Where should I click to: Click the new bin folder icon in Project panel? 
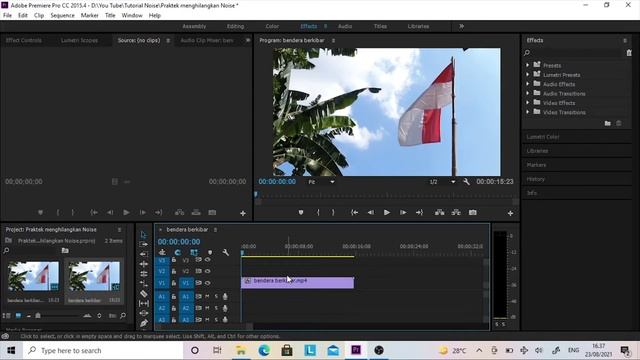(65, 251)
